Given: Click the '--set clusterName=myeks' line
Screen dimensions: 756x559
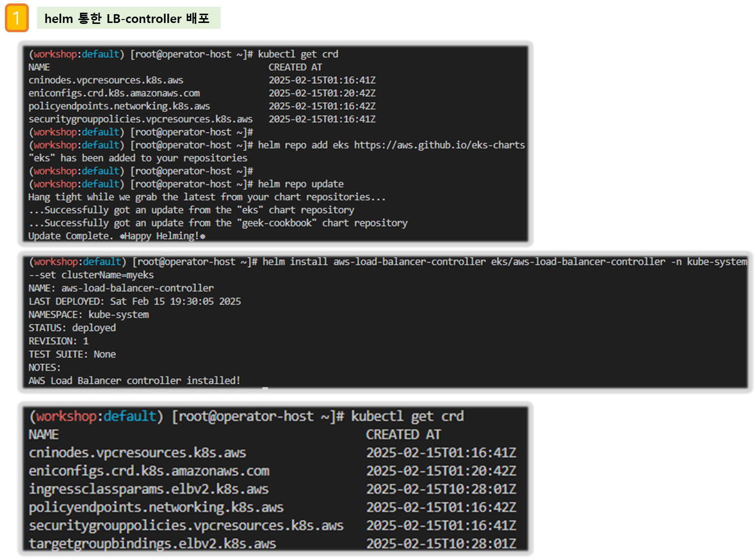Looking at the screenshot, I should (x=91, y=275).
